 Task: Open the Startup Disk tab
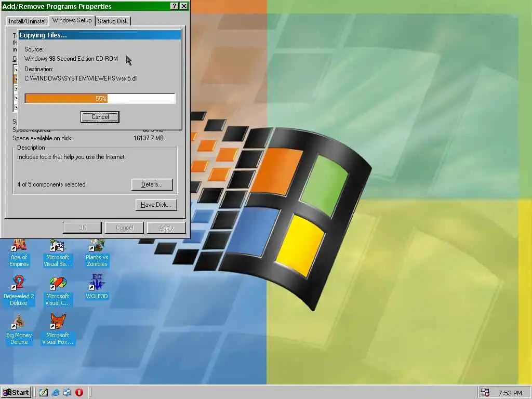tap(113, 21)
